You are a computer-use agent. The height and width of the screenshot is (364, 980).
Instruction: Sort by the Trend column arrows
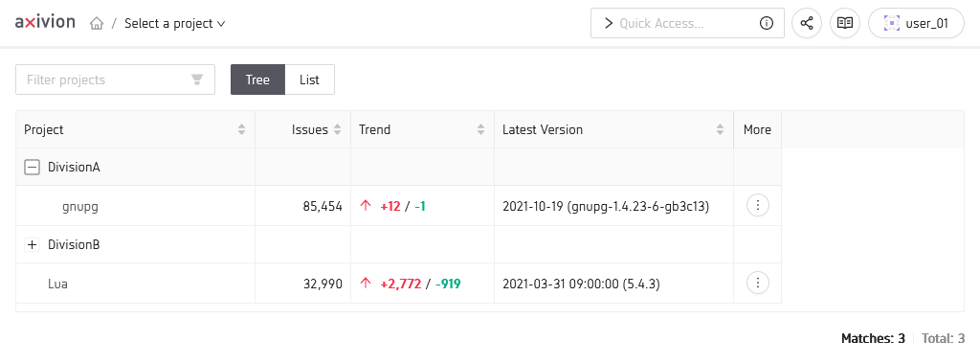click(x=480, y=130)
